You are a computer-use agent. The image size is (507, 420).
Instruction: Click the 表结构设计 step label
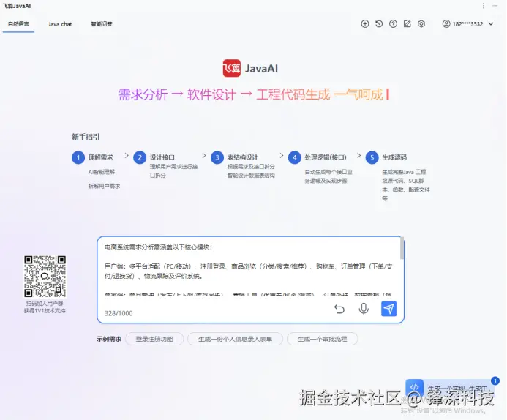click(x=242, y=157)
